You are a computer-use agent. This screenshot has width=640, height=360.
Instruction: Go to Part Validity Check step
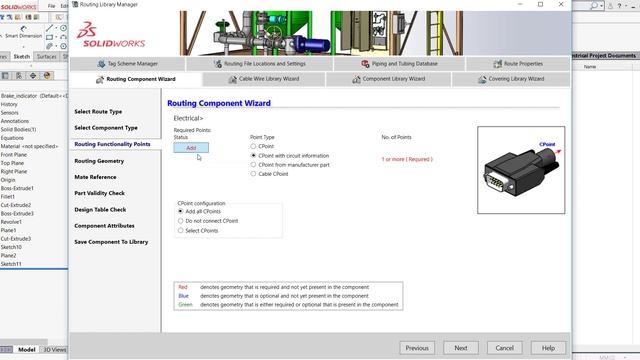pyautogui.click(x=100, y=193)
